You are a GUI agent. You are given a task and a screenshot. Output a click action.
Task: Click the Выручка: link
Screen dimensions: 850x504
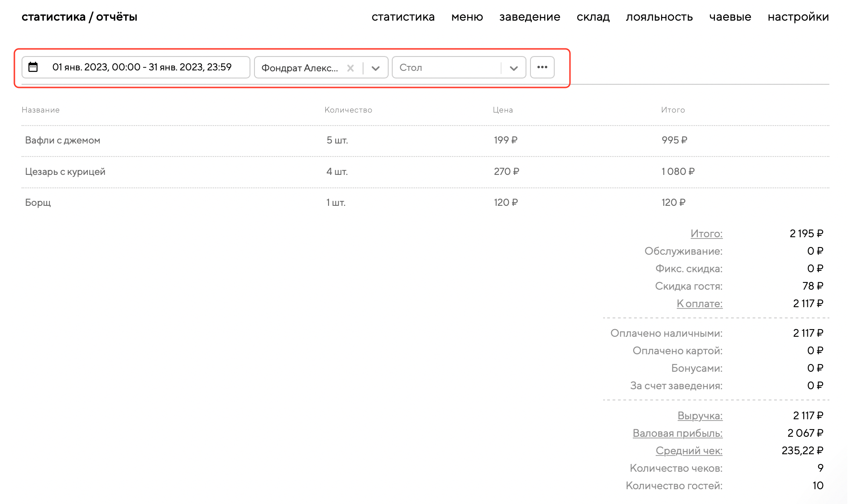(700, 416)
